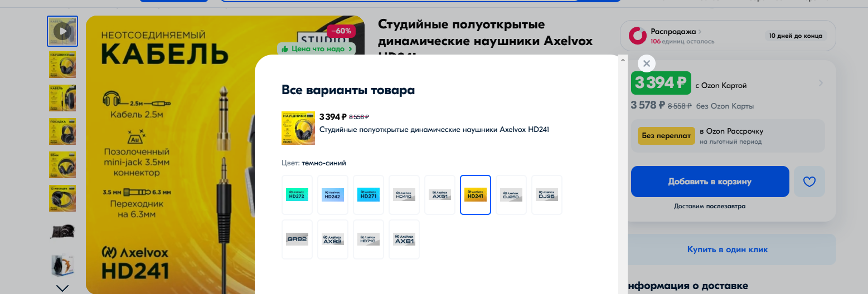
Task: Add product to cart with Добавить в корзину
Action: (x=710, y=182)
